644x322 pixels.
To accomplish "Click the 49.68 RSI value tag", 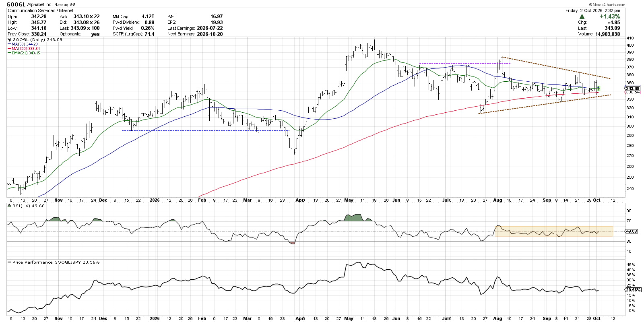I will coord(632,231).
